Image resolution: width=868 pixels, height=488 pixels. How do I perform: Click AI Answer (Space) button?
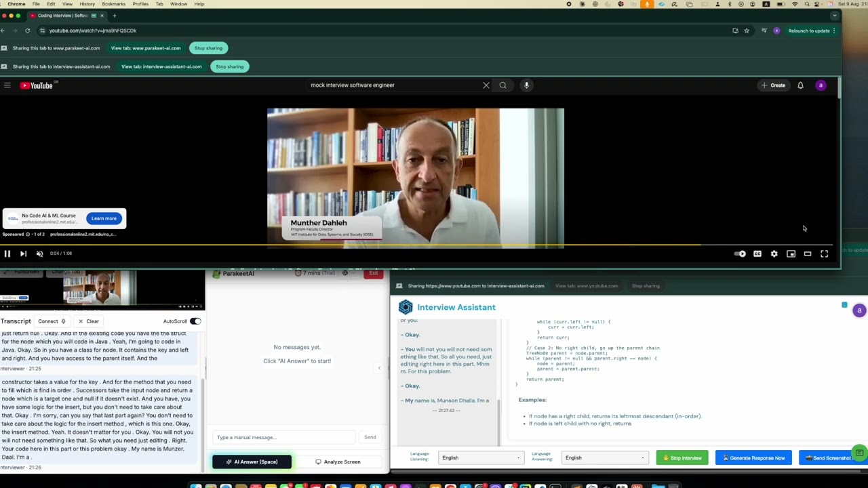pos(252,462)
